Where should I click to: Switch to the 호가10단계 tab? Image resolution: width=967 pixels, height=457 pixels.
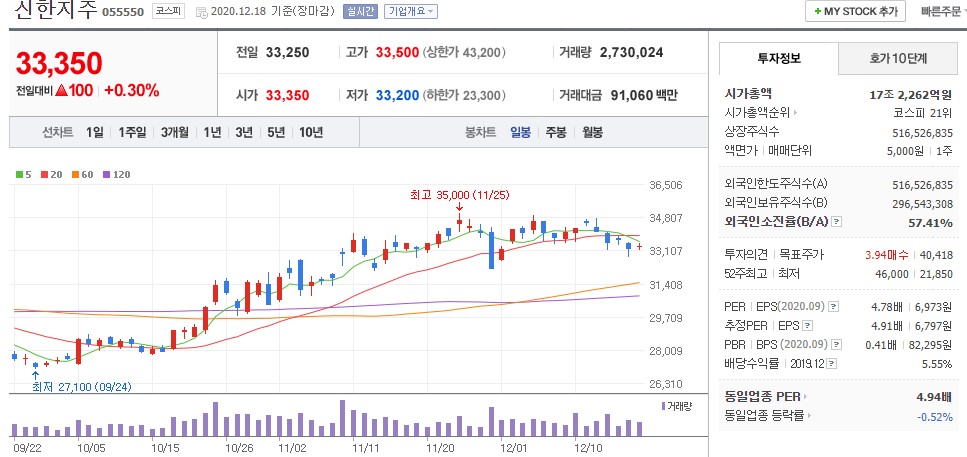pos(897,59)
